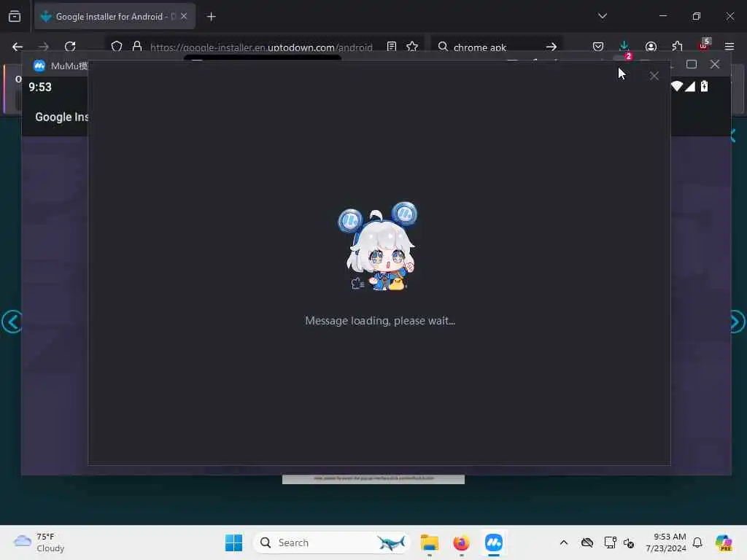The height and width of the screenshot is (560, 747).
Task: Open Firefox downloads panel
Action: (x=624, y=46)
